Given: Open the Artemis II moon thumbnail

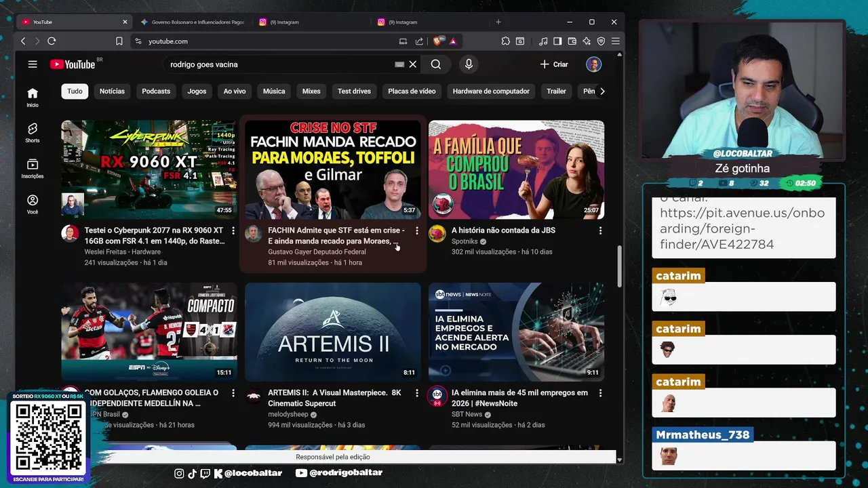Looking at the screenshot, I should [x=333, y=332].
